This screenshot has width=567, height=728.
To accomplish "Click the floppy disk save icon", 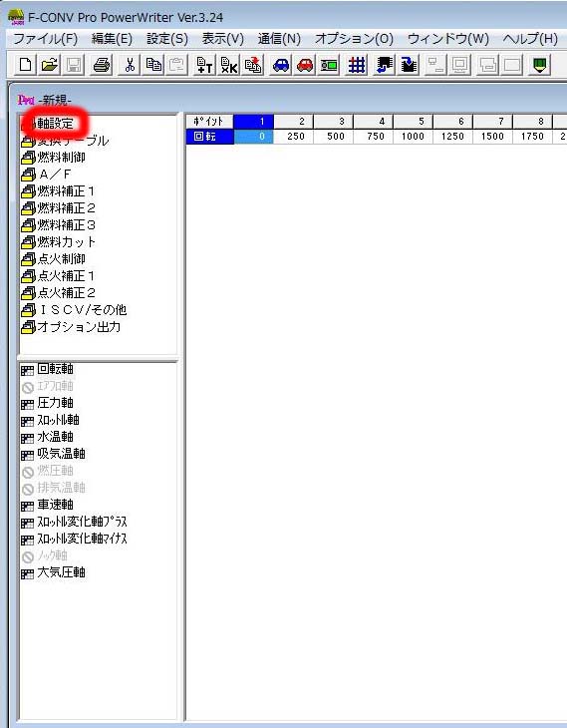I will coord(74,65).
